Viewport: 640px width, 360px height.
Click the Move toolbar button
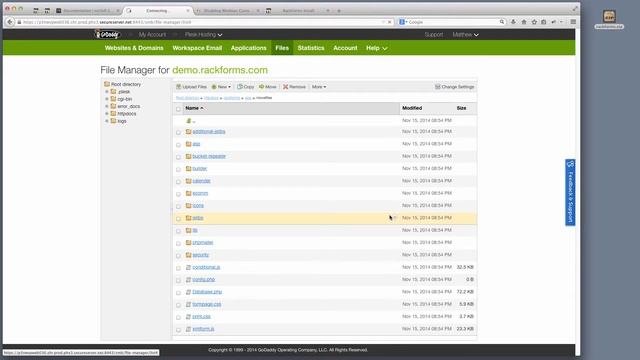pos(268,87)
